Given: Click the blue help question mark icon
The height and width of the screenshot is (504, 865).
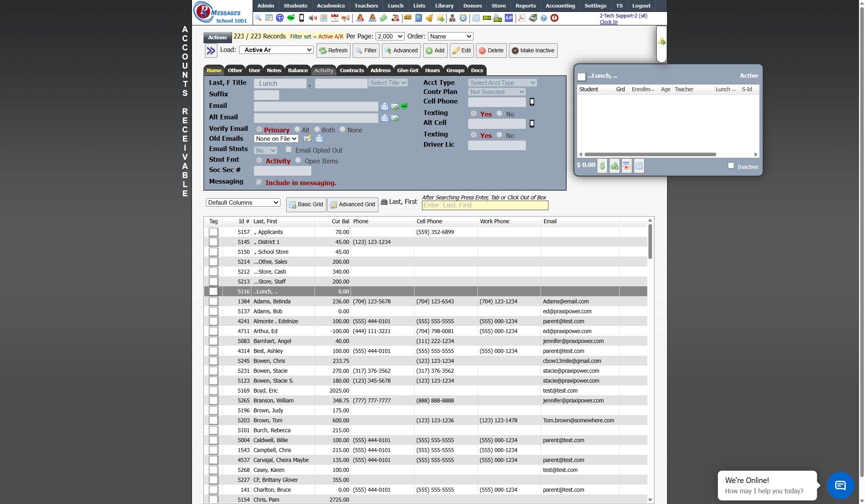Looking at the screenshot, I should [544, 18].
